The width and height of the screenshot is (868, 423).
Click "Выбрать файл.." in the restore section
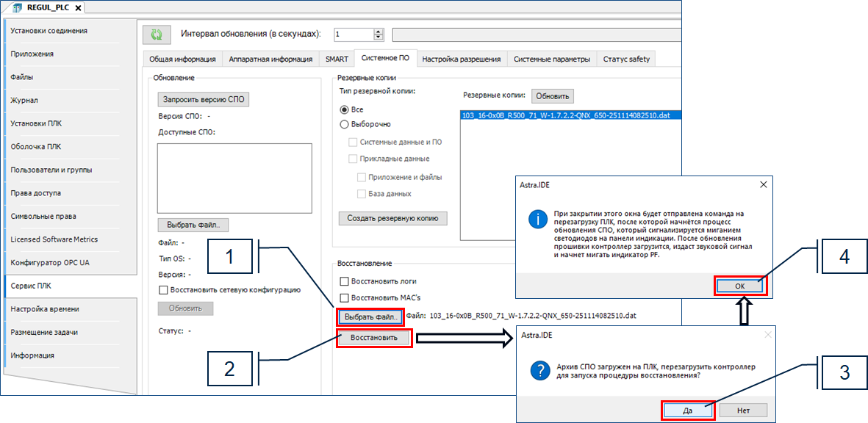pos(370,317)
